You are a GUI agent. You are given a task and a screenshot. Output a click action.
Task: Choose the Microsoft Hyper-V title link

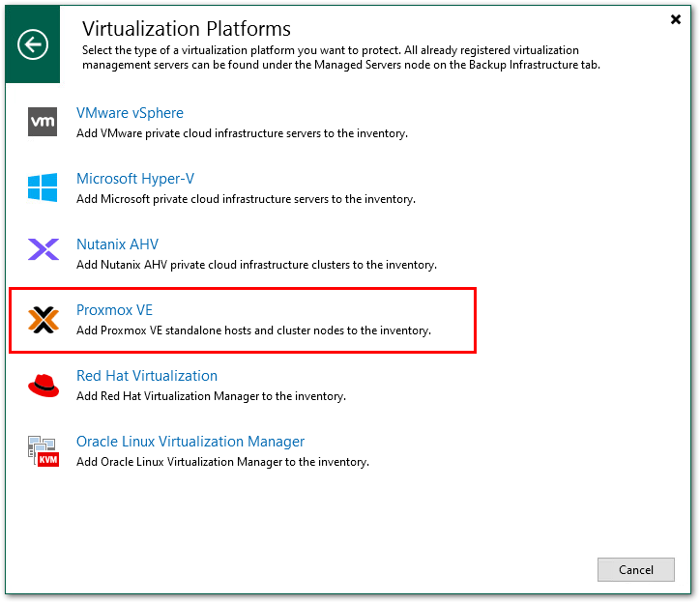(x=135, y=179)
